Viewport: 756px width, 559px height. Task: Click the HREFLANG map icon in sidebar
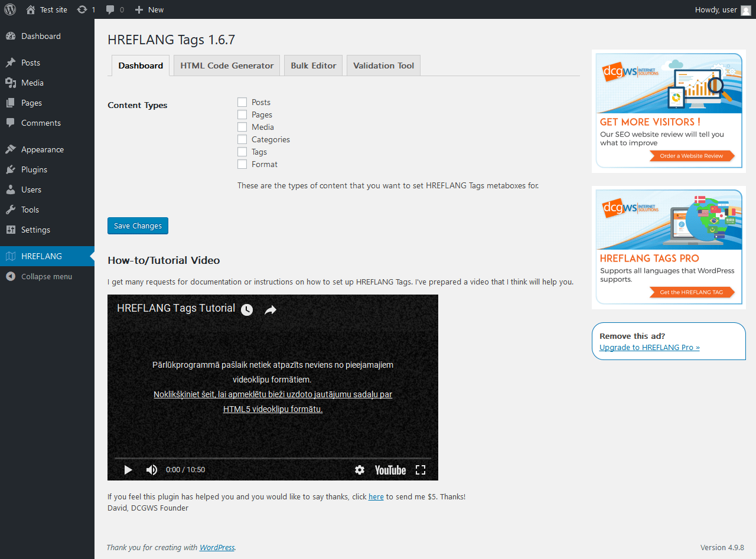point(11,256)
